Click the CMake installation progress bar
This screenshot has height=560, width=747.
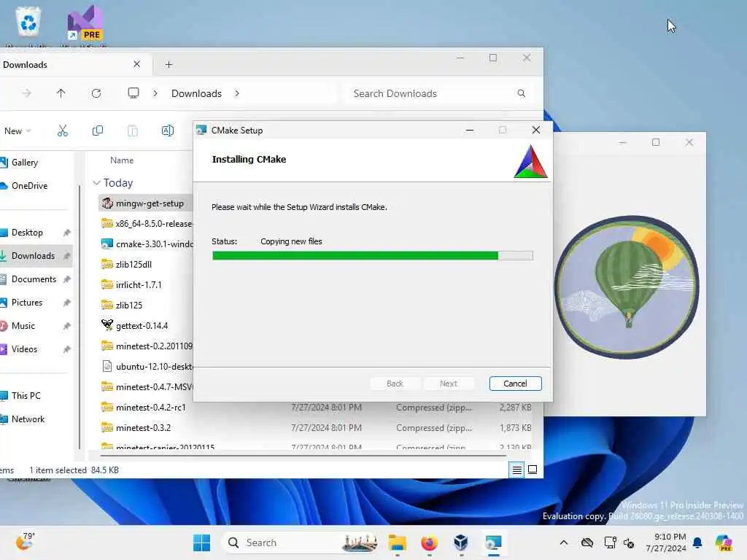pos(372,256)
